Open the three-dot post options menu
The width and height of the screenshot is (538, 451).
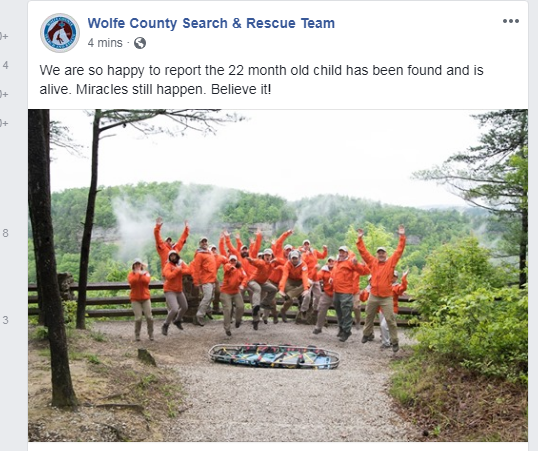(511, 21)
